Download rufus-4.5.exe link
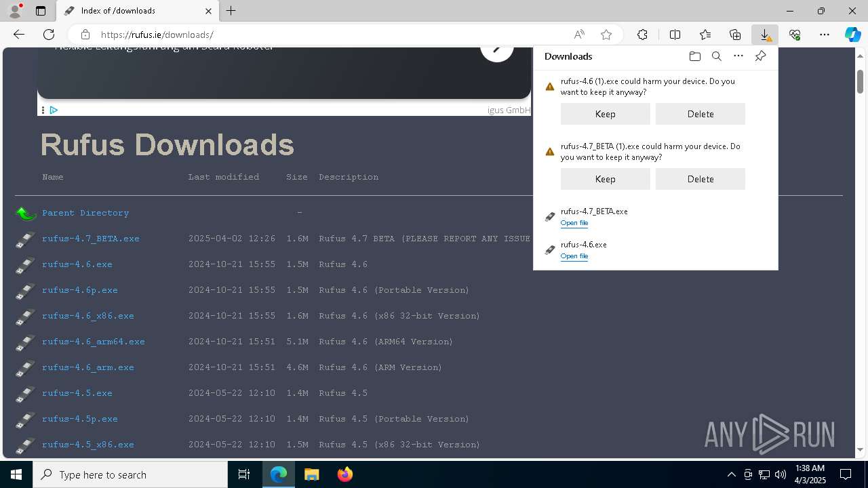This screenshot has height=488, width=868. click(x=77, y=393)
